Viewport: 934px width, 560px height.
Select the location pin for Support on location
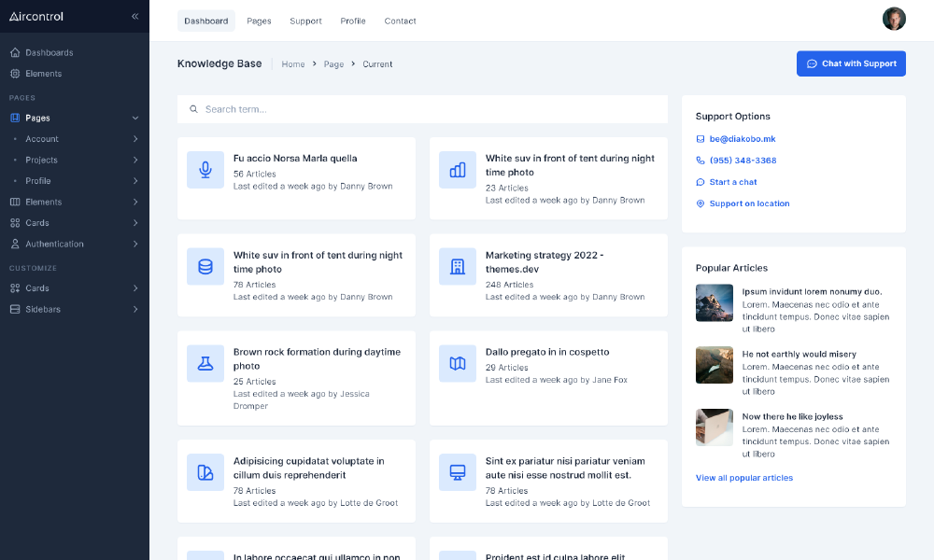(x=700, y=203)
